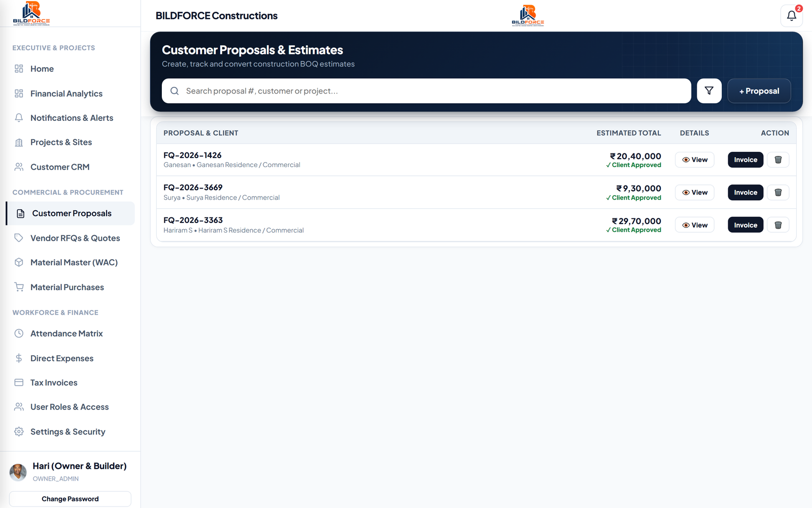Delete proposal FQ-2026-1426 with trash icon
This screenshot has height=508, width=812.
(778, 160)
